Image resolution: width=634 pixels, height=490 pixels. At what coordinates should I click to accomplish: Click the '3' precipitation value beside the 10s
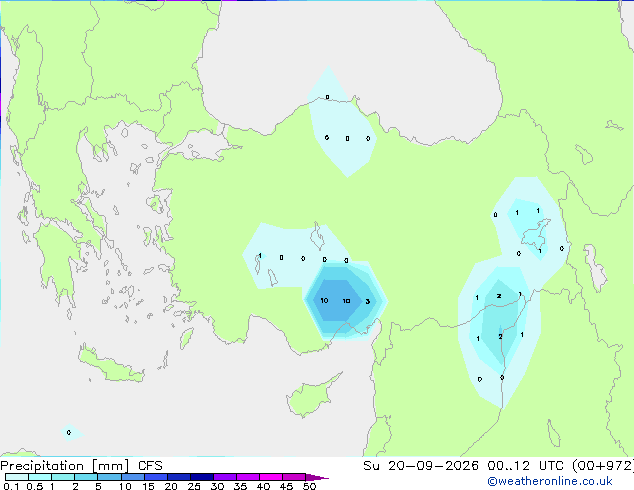(x=368, y=301)
